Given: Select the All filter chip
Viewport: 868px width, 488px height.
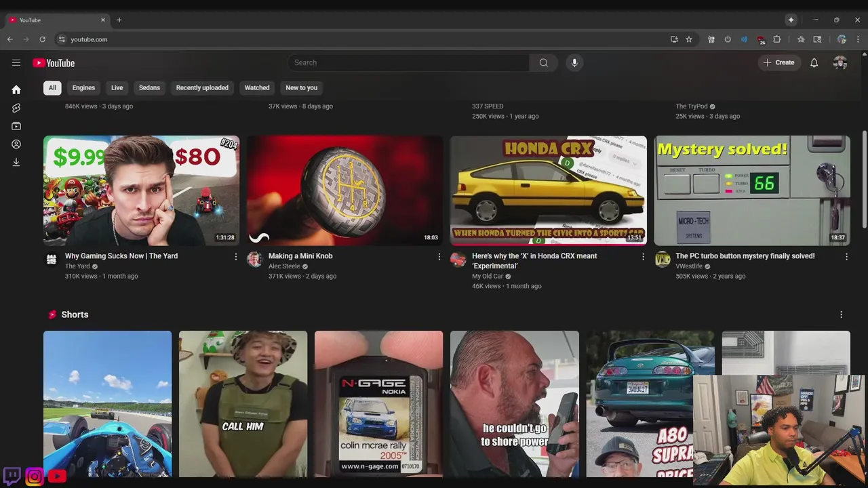Looking at the screenshot, I should pos(52,87).
